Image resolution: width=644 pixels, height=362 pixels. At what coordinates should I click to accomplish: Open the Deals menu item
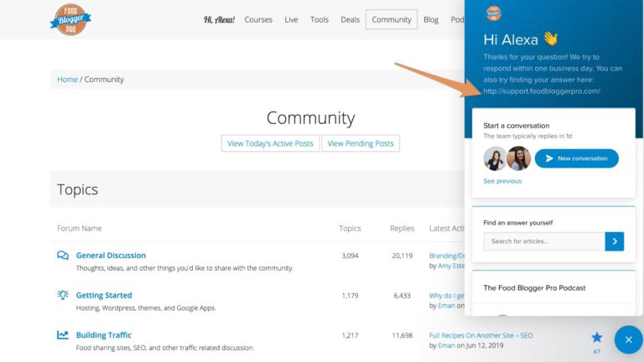pyautogui.click(x=350, y=20)
